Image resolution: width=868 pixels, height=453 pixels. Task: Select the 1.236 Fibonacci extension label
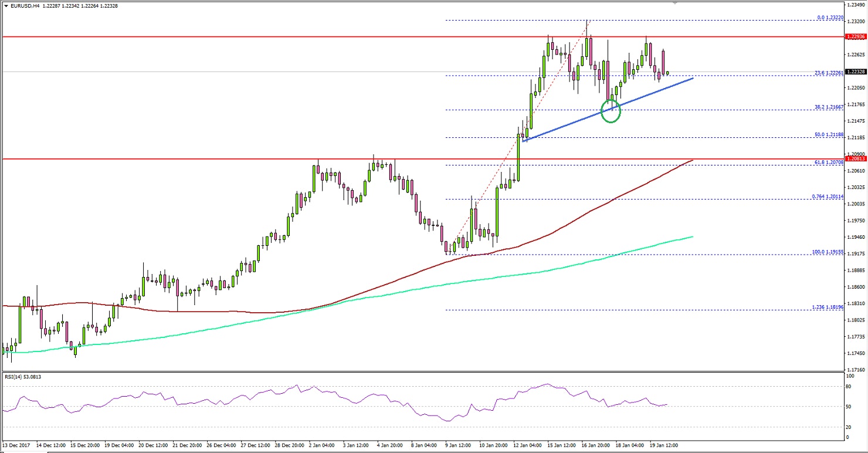click(829, 307)
